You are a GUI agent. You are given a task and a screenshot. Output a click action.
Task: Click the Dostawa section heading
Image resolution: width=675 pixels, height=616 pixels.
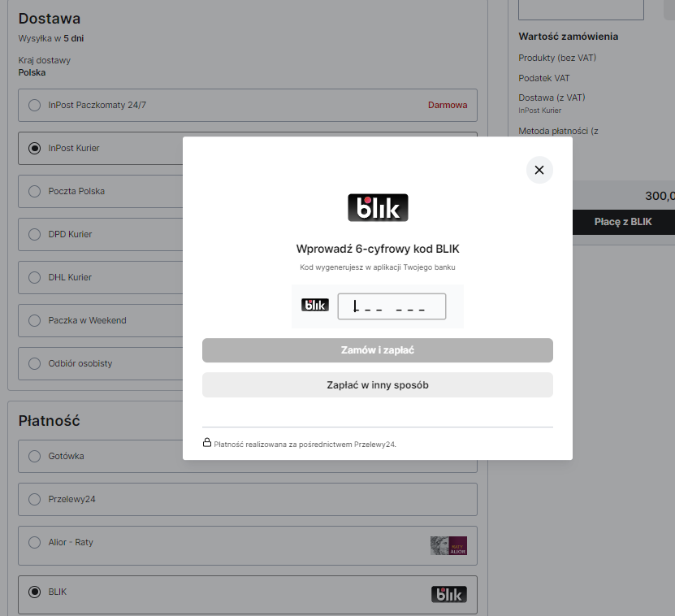pyautogui.click(x=50, y=19)
